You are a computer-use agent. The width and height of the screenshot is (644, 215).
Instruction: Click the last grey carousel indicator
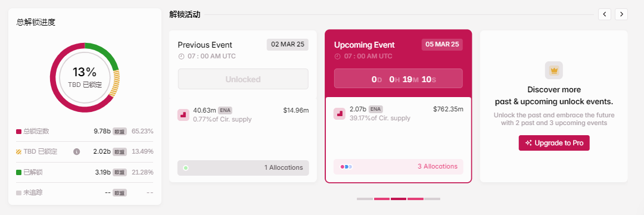pyautogui.click(x=432, y=199)
